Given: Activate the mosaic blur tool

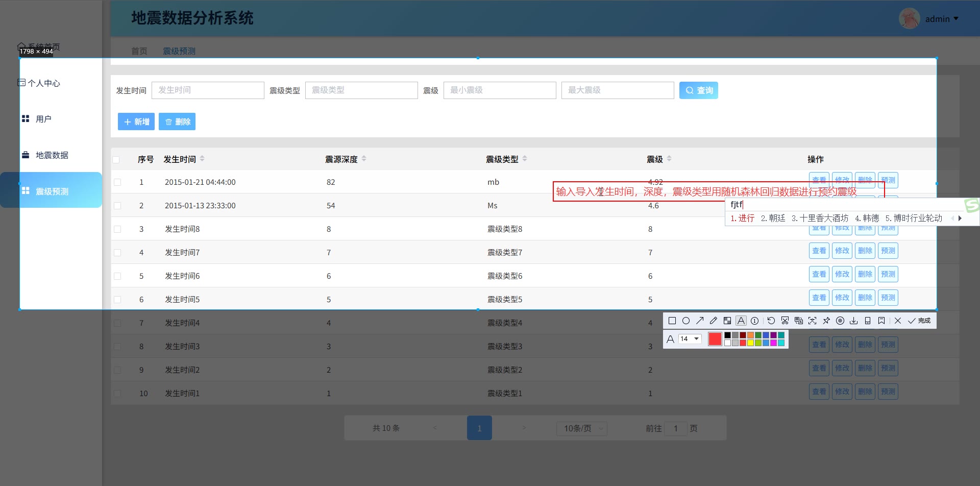Looking at the screenshot, I should [x=727, y=321].
